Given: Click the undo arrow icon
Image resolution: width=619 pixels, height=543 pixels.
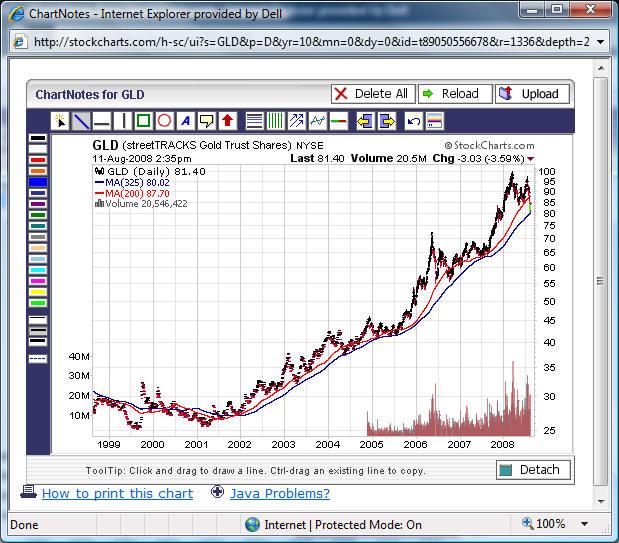Looking at the screenshot, I should tap(413, 121).
